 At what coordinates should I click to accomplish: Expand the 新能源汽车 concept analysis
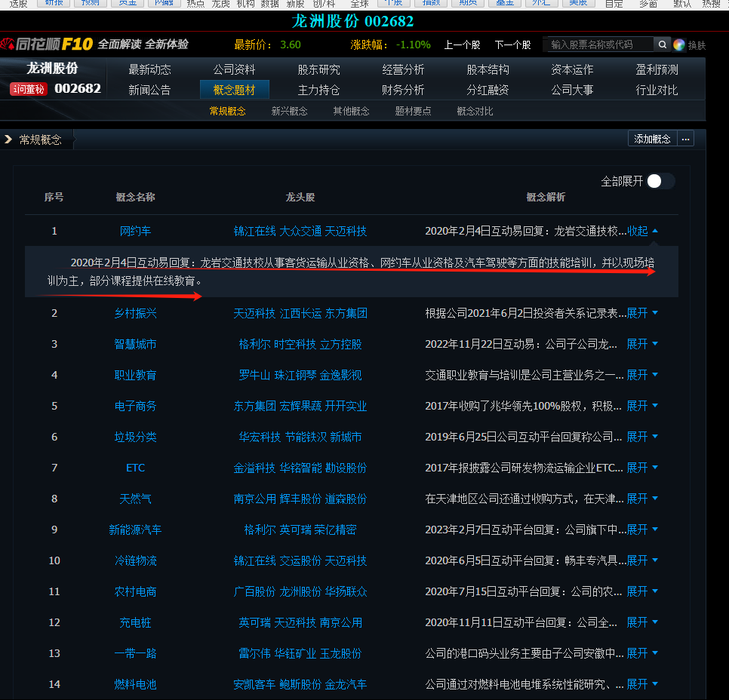[642, 530]
